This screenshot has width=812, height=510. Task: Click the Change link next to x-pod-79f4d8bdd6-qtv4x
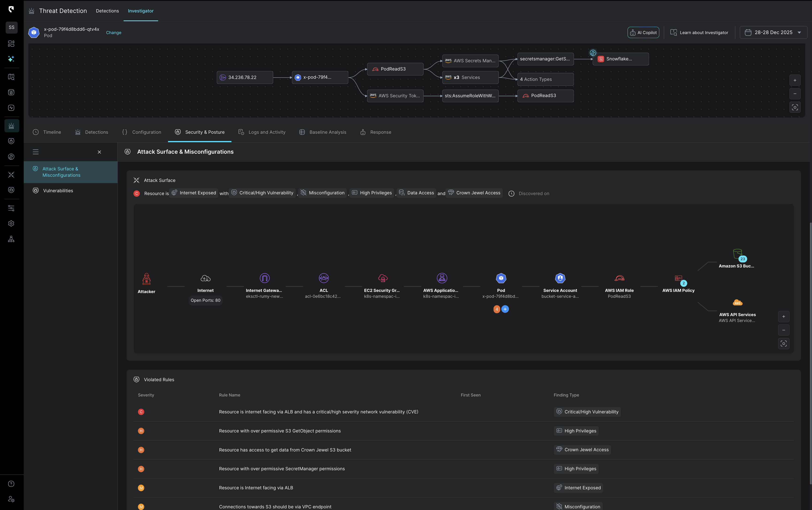coord(113,32)
